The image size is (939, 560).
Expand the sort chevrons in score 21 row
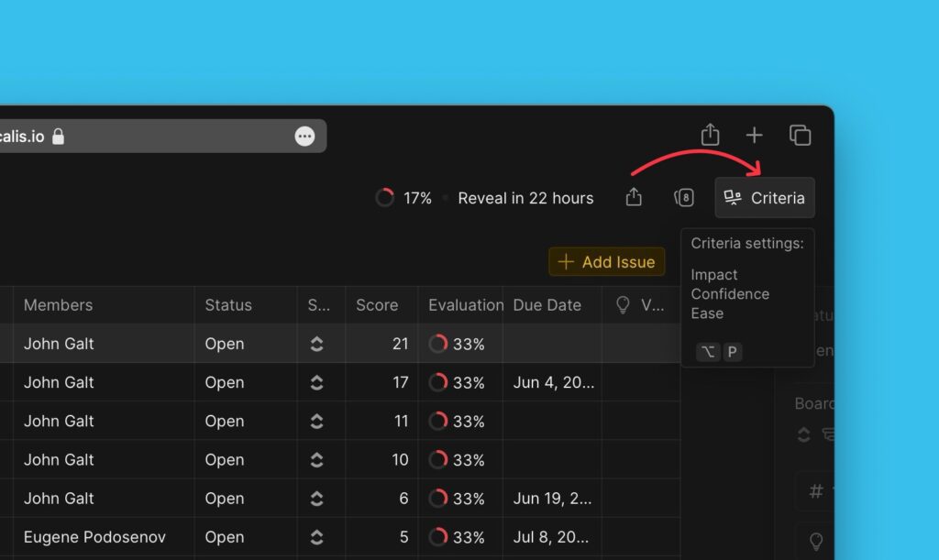316,344
